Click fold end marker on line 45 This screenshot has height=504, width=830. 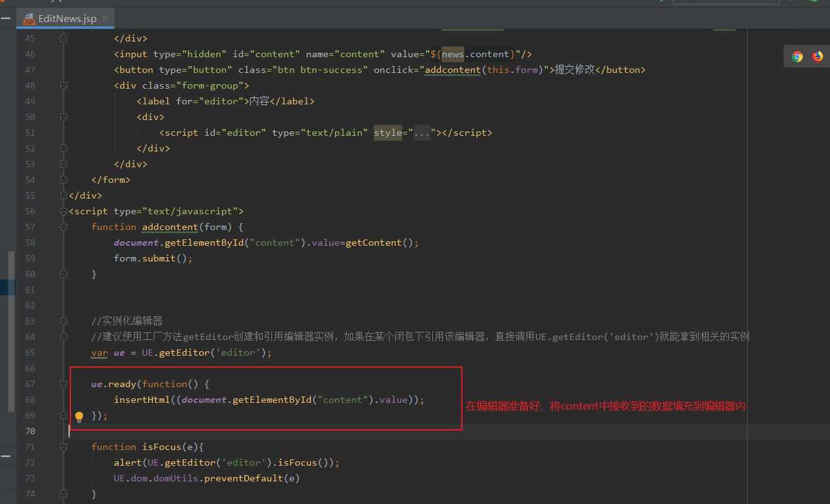(63, 38)
